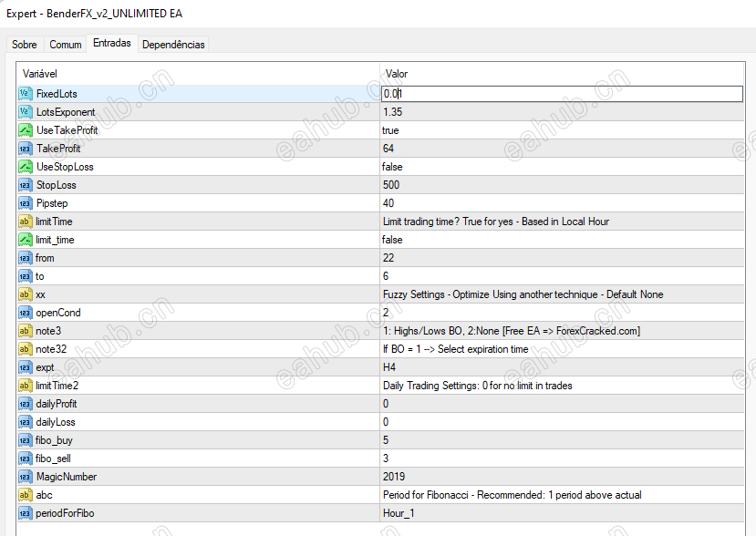
Task: Click the StopLoss integer icon
Action: (x=25, y=185)
